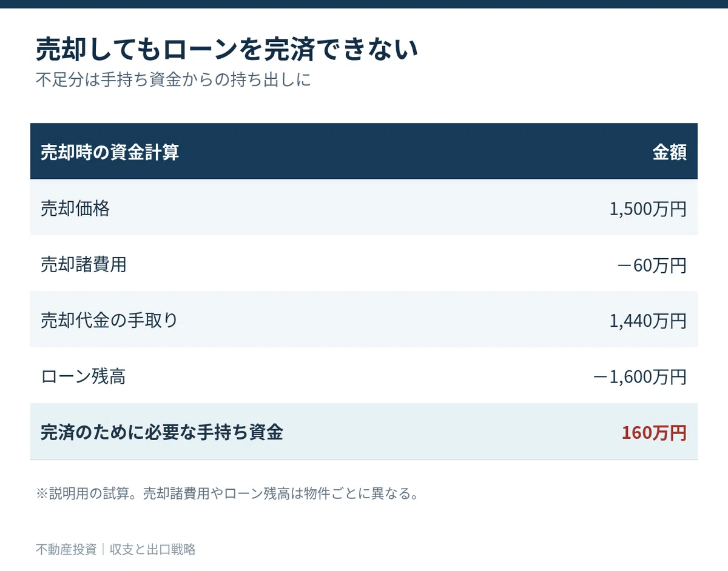Click the title 売却してもローンを完済できない

[227, 50]
